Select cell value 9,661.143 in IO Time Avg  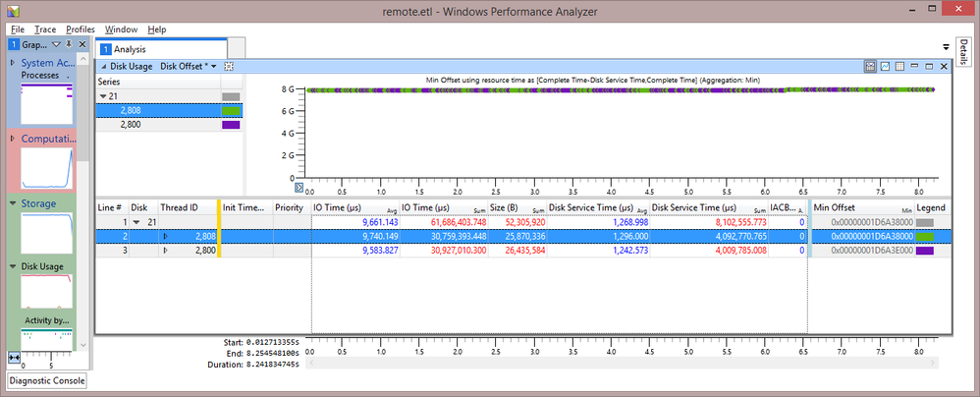click(x=380, y=222)
